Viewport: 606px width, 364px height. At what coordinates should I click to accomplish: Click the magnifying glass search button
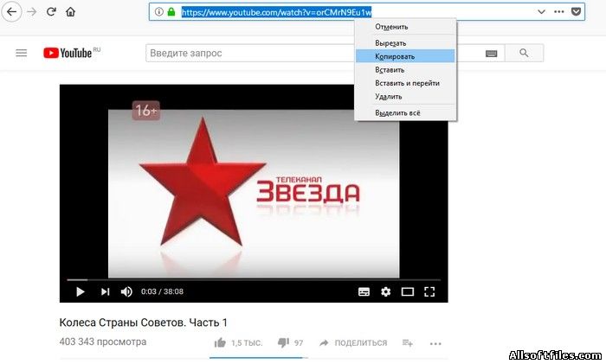pyautogui.click(x=524, y=53)
